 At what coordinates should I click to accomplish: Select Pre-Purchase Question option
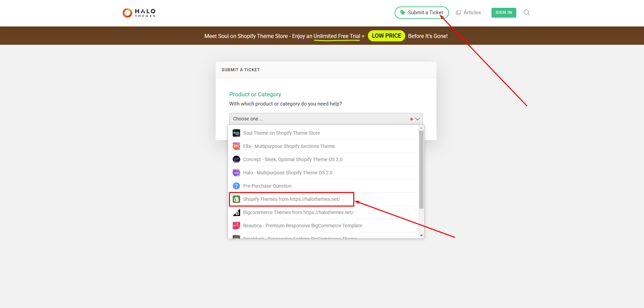click(x=323, y=186)
